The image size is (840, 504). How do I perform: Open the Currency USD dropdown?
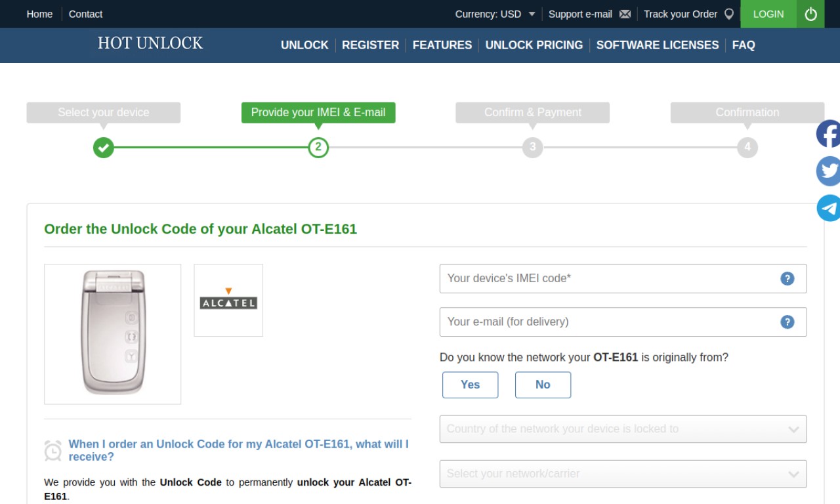[x=495, y=14]
